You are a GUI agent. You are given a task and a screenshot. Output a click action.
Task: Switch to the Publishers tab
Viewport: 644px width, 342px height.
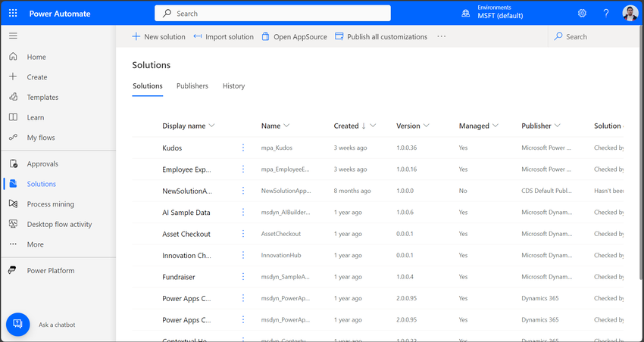click(x=192, y=86)
